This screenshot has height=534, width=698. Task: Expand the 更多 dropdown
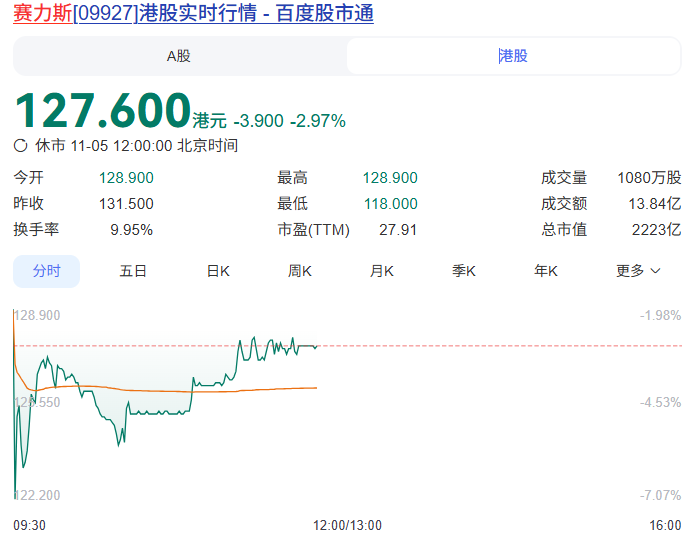tap(638, 271)
